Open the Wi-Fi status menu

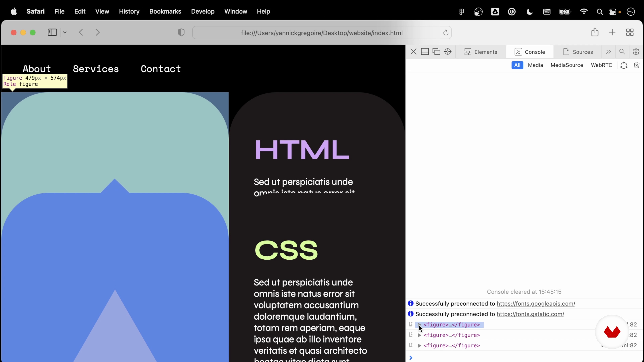583,12
